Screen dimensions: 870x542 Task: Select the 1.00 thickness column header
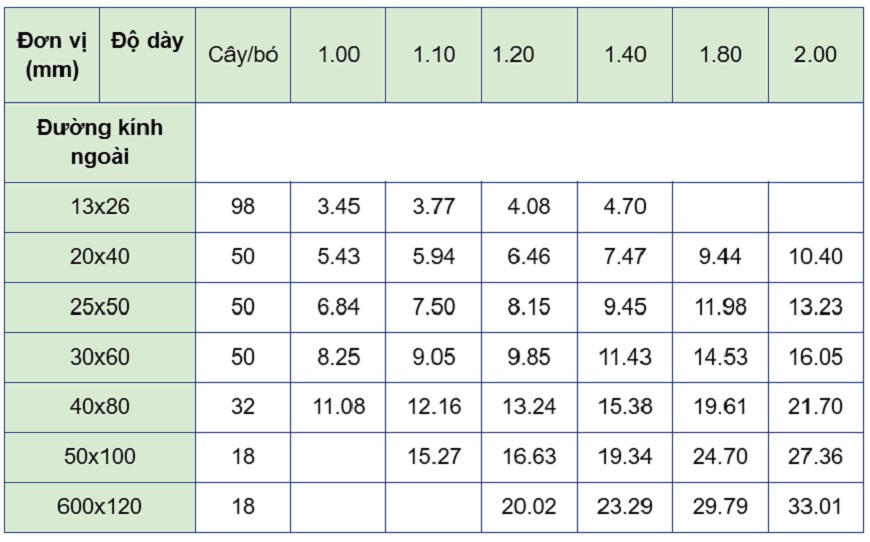pyautogui.click(x=338, y=55)
